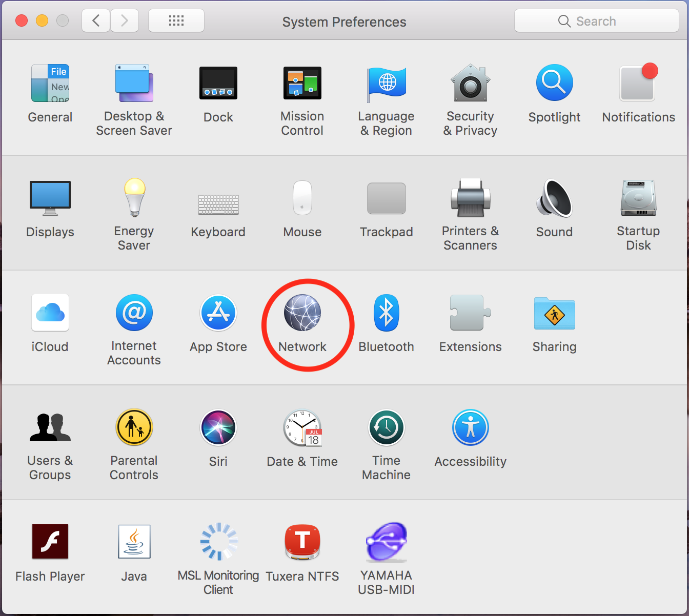The image size is (689, 616).
Task: Open Printers & Scanners settings
Action: pyautogui.click(x=470, y=198)
